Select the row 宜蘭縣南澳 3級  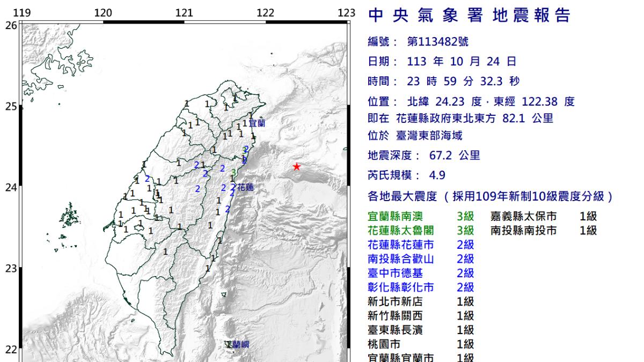click(x=421, y=217)
